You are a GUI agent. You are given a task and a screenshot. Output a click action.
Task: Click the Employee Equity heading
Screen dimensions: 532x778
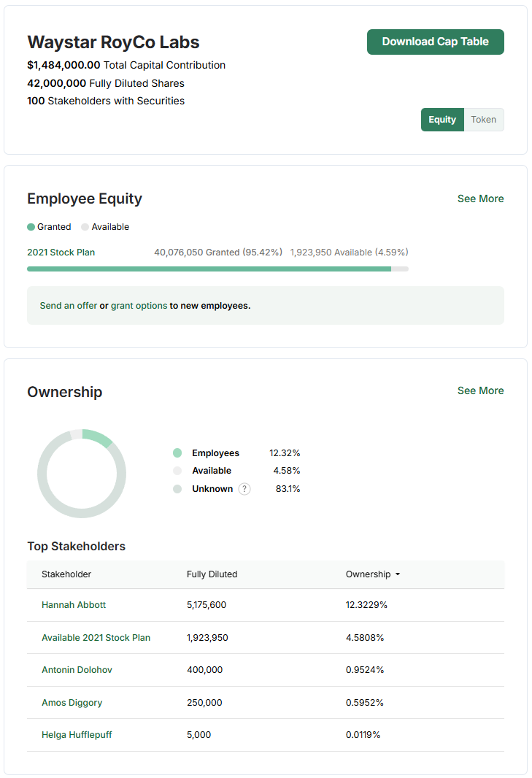85,199
